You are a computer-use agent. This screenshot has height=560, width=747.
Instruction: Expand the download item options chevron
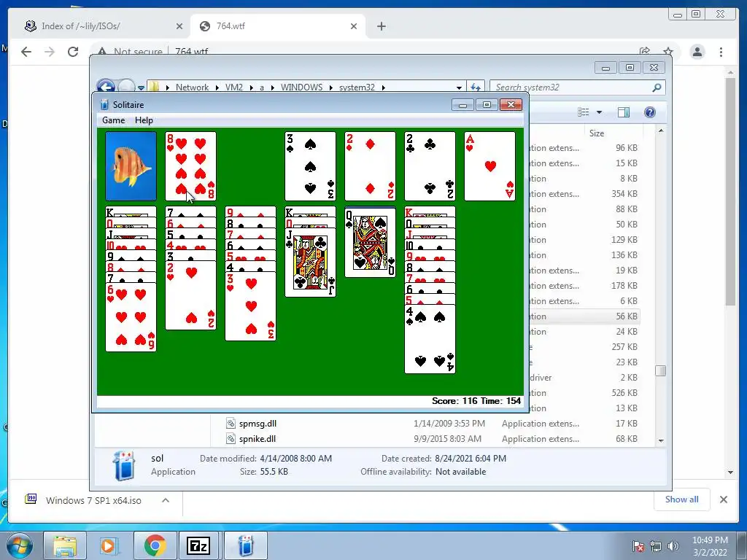pos(166,500)
